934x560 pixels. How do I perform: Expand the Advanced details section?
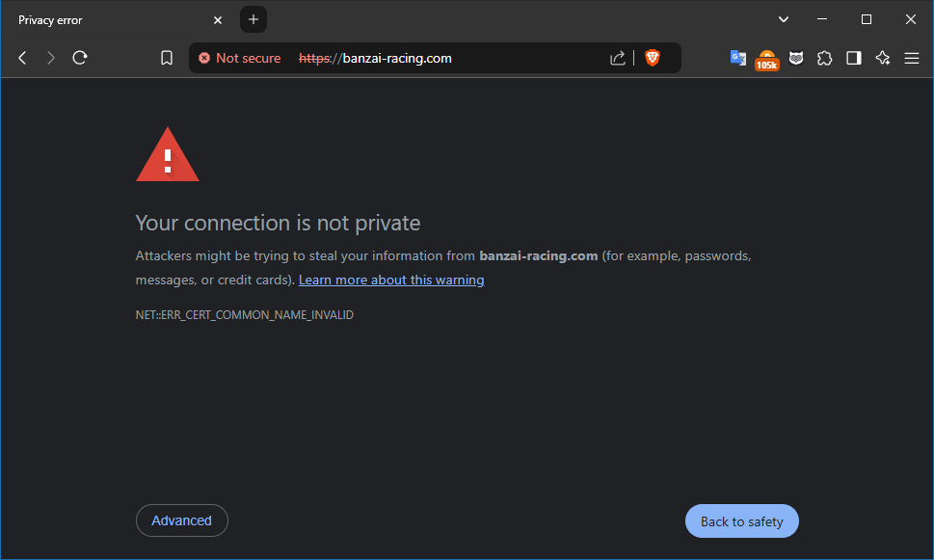click(x=181, y=520)
